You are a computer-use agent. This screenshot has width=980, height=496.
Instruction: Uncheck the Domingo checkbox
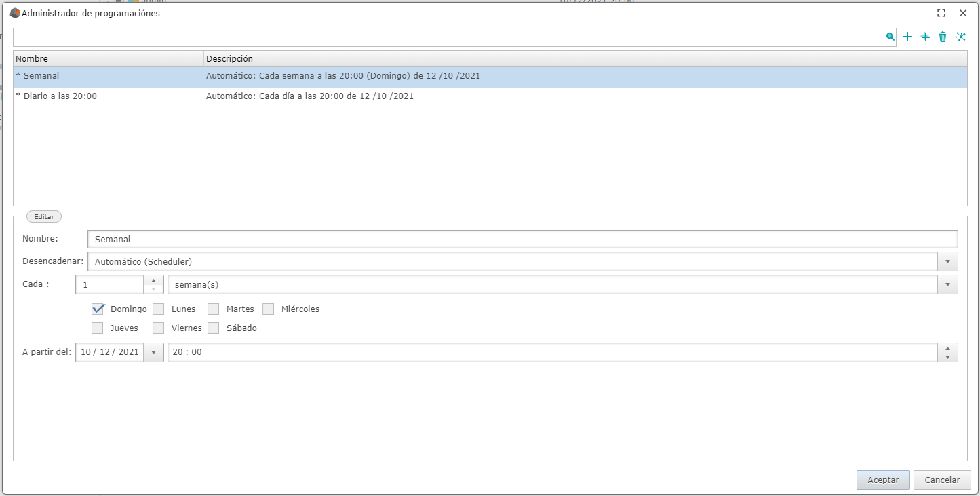point(98,309)
